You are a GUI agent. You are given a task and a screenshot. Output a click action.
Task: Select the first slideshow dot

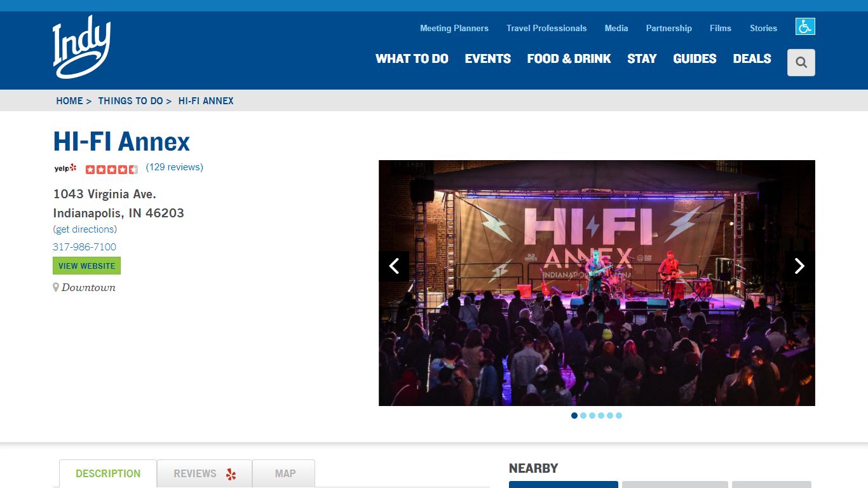point(574,416)
